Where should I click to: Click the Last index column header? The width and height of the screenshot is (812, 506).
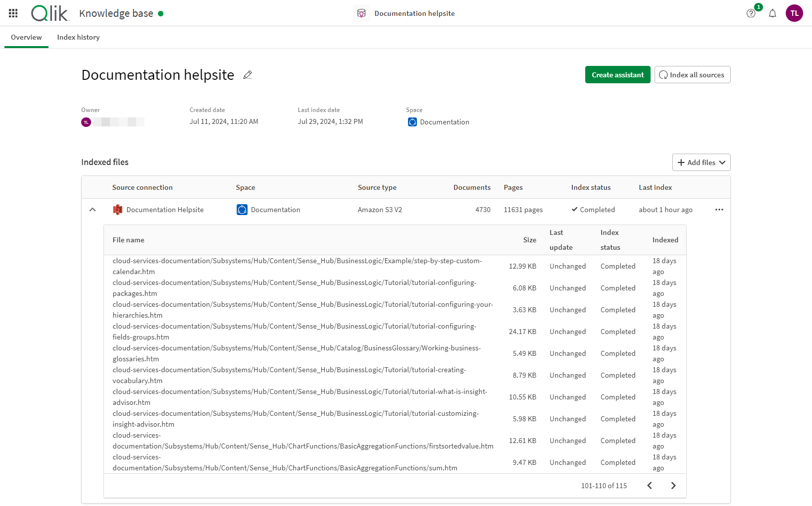click(656, 187)
